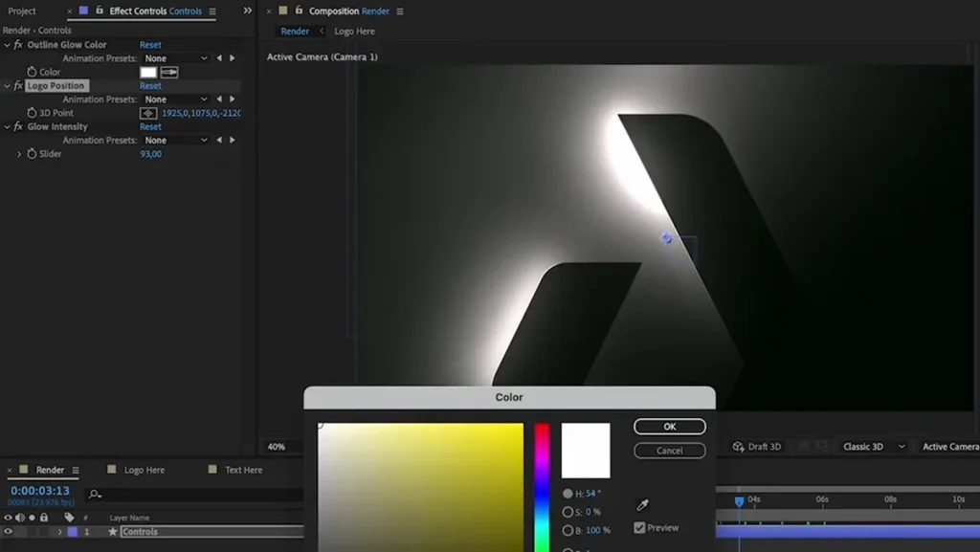
Task: Toggle the Color property stopwatch
Action: coord(32,72)
